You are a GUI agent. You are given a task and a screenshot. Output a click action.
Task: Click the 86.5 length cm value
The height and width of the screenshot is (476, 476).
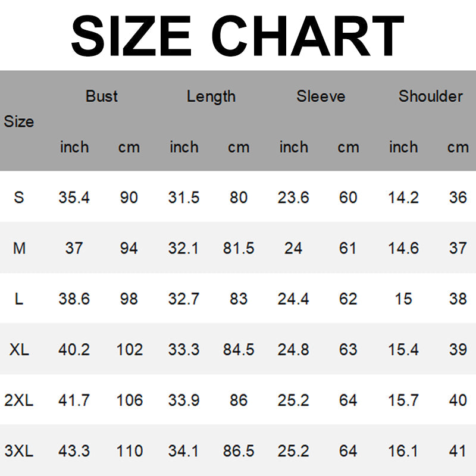click(239, 452)
